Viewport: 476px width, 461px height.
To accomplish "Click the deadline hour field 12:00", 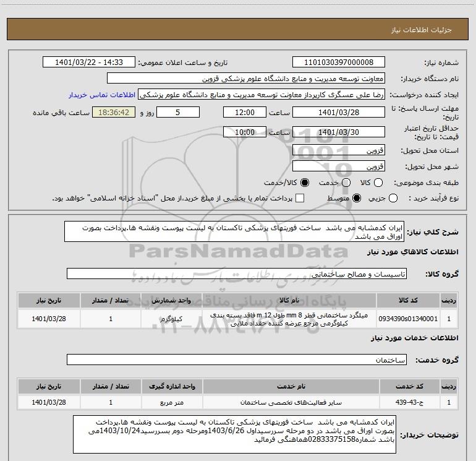I will click(x=245, y=112).
